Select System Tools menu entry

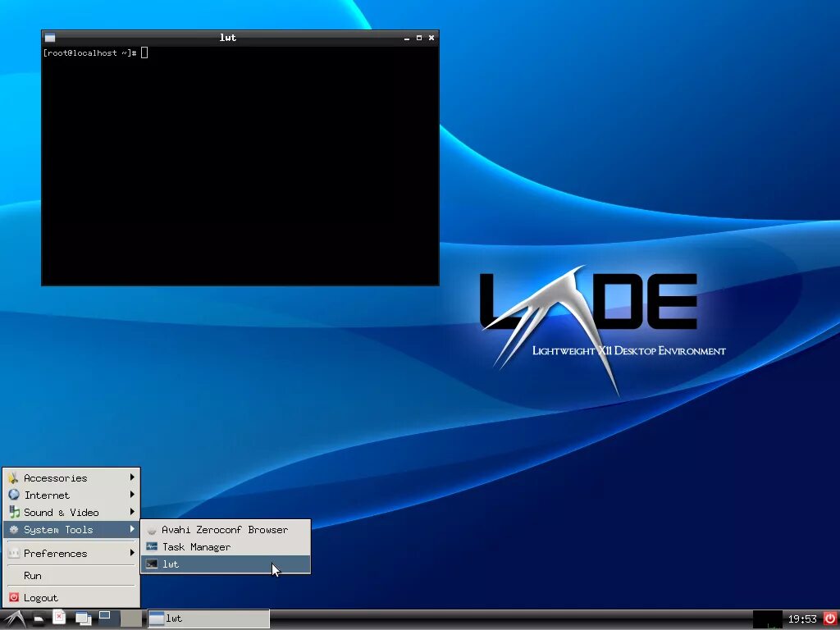click(x=71, y=529)
